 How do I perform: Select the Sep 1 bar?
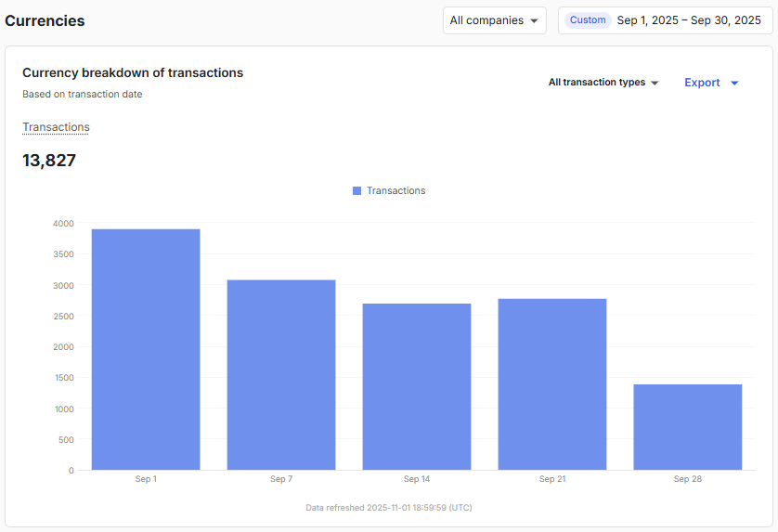click(146, 349)
